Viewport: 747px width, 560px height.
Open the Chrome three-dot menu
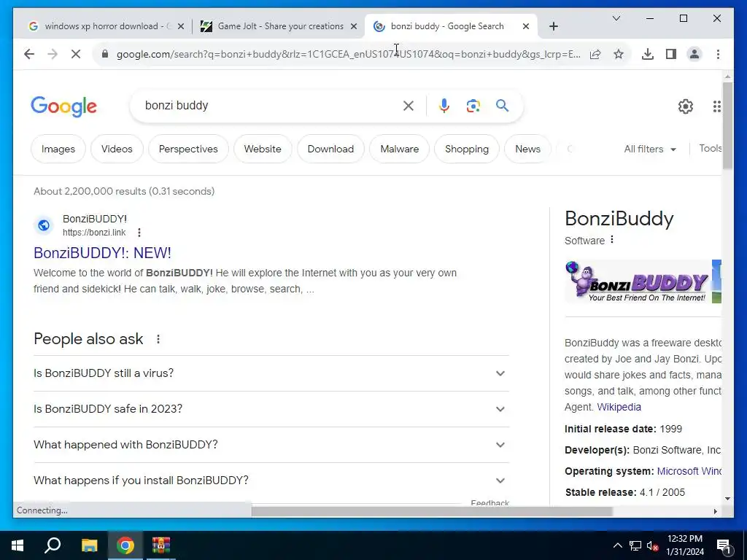point(718,54)
